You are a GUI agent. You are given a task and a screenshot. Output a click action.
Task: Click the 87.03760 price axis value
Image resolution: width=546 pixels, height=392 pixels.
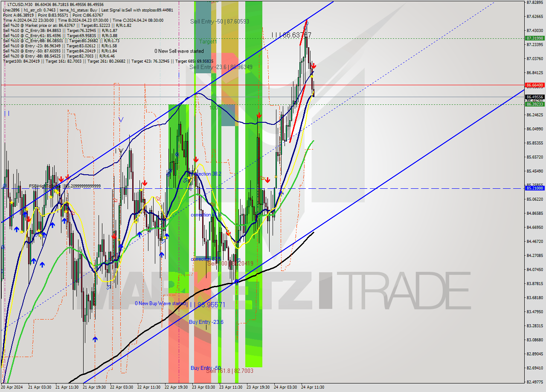[534, 58]
